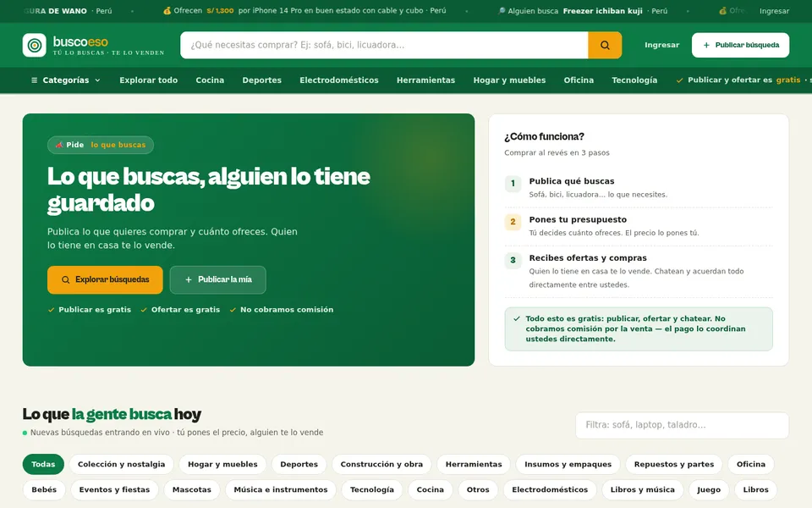Click the magnifier icon in Explorar búsquedas
812x508 pixels.
(x=66, y=280)
